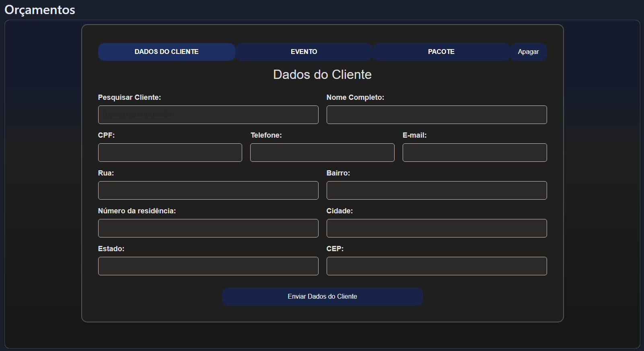Submit with Enviar Dados do Cliente
The height and width of the screenshot is (351, 644).
point(322,297)
